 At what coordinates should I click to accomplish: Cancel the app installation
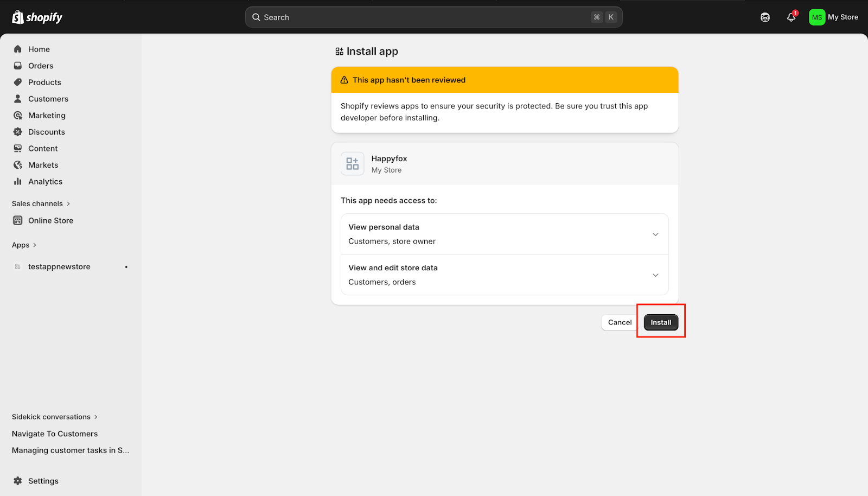click(620, 322)
